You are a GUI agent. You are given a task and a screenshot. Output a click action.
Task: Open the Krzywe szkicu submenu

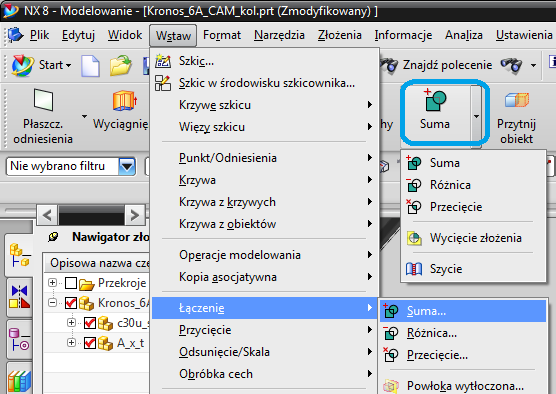[x=265, y=105]
